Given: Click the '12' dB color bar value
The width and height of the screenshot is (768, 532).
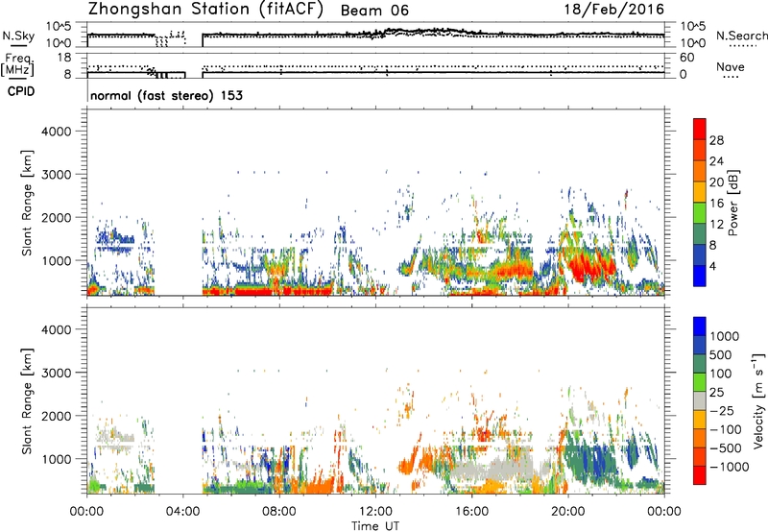Looking at the screenshot, I should click(716, 225).
